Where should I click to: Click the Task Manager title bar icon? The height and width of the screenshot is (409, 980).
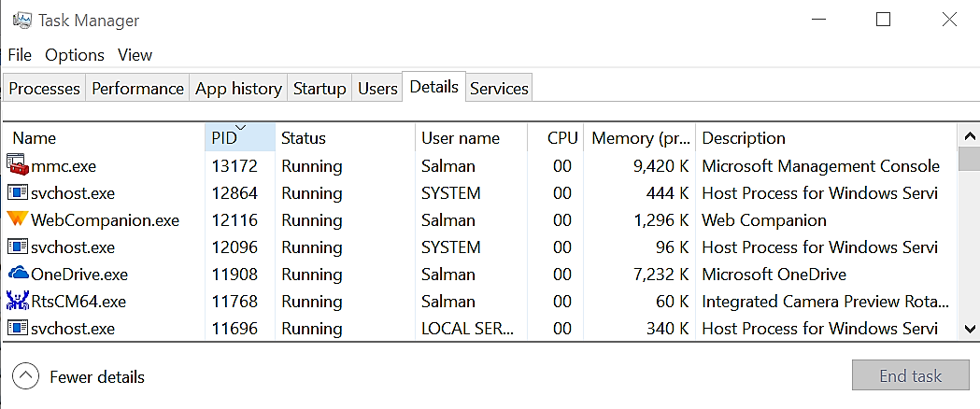21,20
